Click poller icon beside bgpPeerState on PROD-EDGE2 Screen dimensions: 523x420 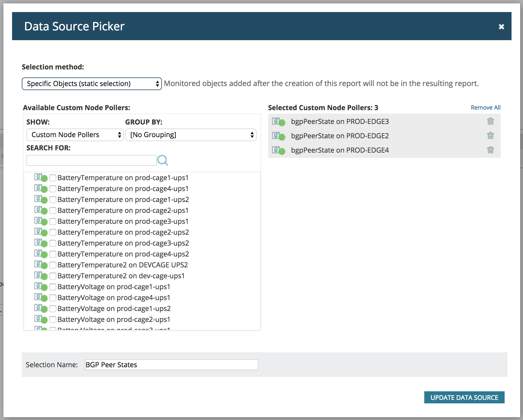pos(279,136)
